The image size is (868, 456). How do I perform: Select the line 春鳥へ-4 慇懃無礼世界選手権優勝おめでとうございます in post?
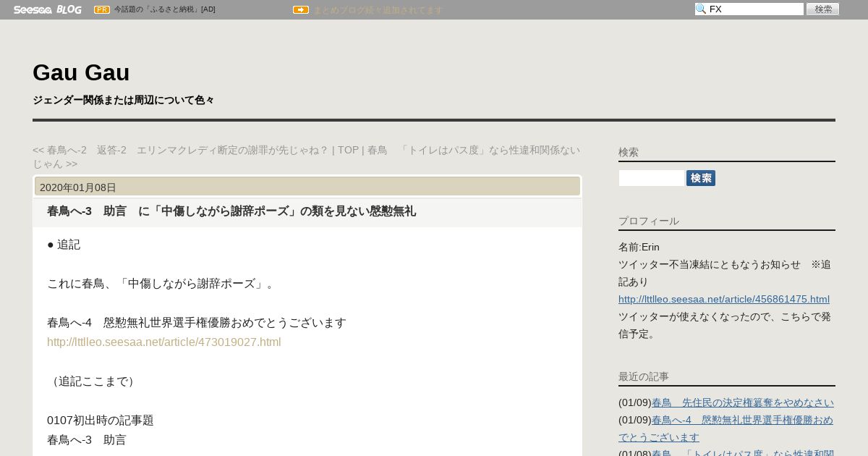pyautogui.click(x=197, y=322)
